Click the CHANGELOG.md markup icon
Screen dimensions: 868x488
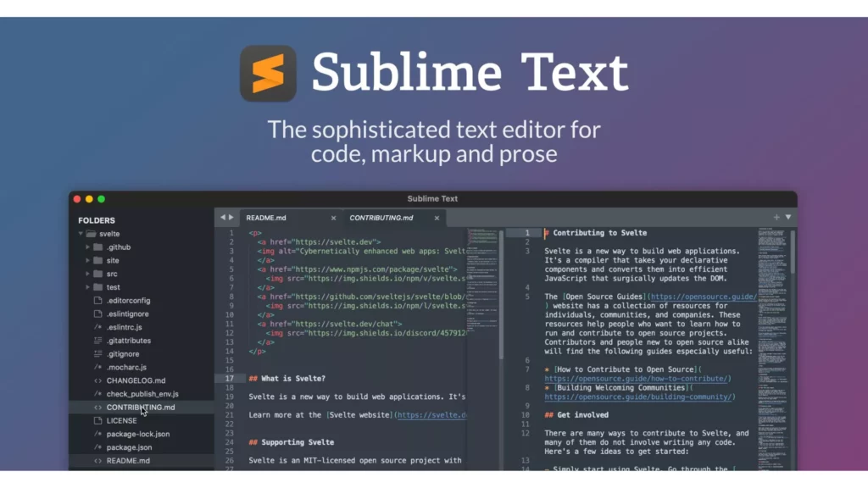coord(98,380)
